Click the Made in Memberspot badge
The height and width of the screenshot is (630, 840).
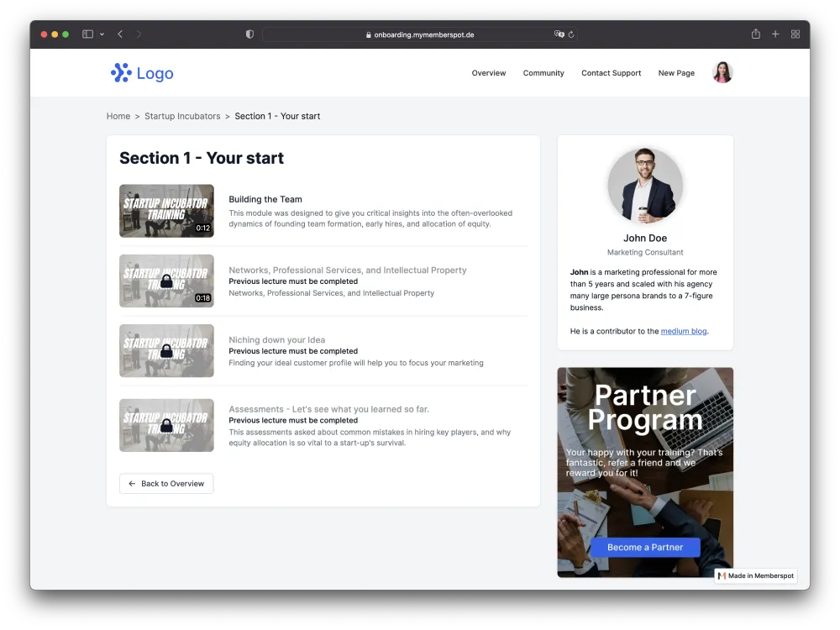pyautogui.click(x=755, y=576)
